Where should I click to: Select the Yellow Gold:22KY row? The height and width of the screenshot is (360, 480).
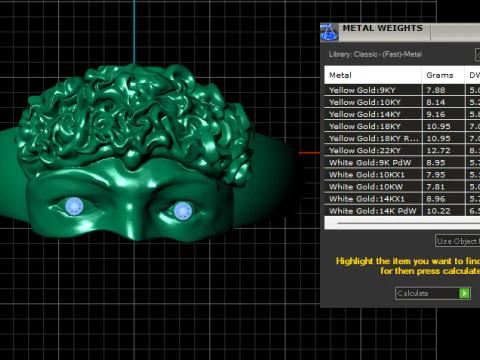(x=402, y=150)
